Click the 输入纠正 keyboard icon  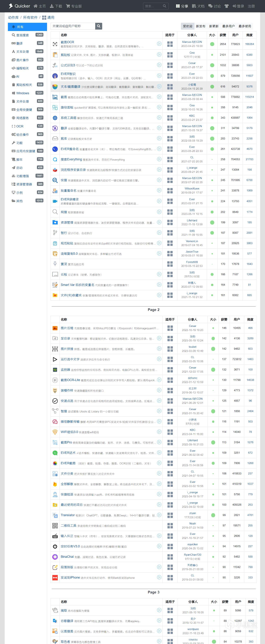click(x=55, y=536)
